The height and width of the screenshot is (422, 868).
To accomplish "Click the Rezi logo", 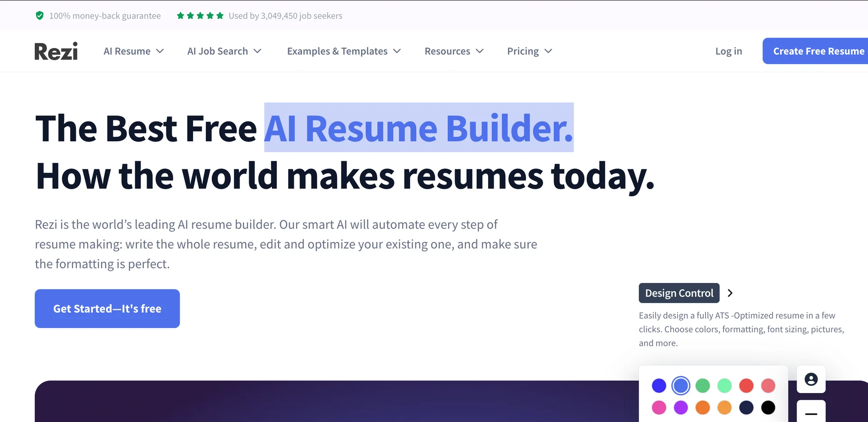I will click(56, 51).
